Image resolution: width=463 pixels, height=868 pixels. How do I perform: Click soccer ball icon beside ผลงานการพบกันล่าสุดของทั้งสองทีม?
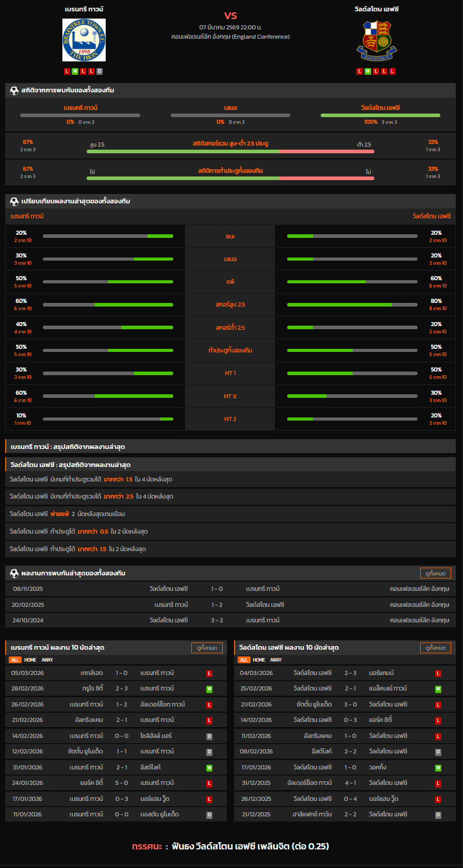coord(14,573)
